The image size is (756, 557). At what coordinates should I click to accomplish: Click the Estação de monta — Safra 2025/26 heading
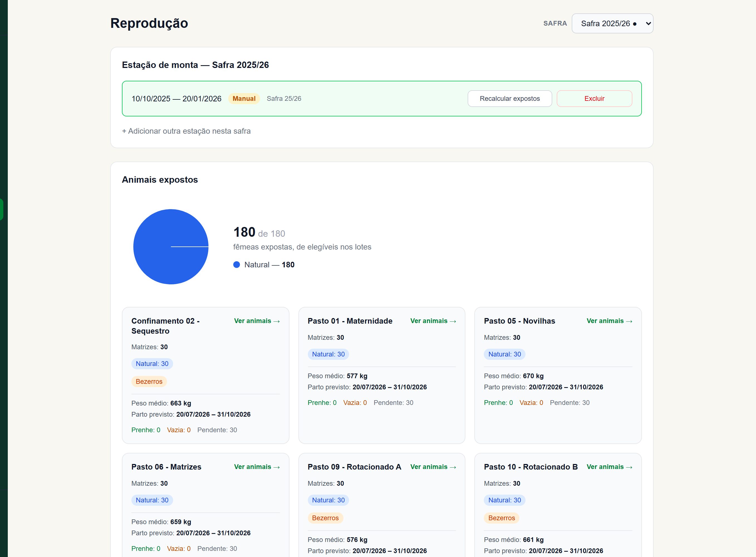pyautogui.click(x=195, y=65)
